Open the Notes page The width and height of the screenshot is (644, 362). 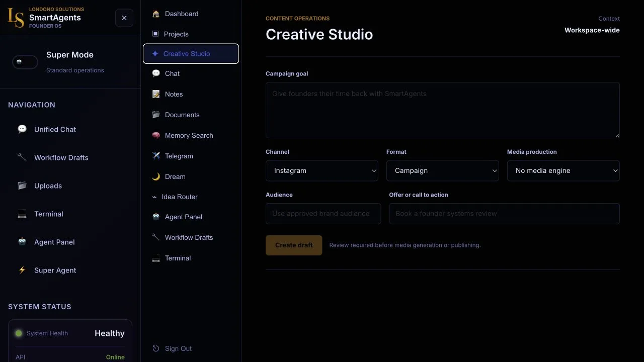[x=191, y=94]
